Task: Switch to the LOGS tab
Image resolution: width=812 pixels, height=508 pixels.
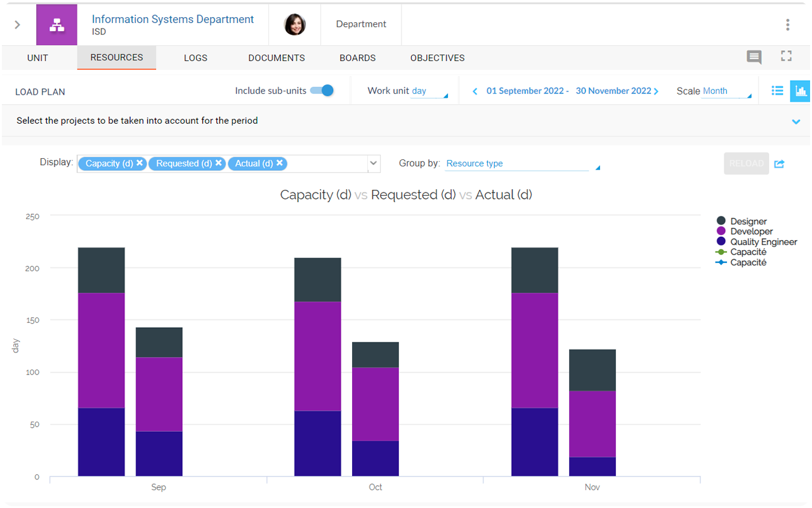Action: coord(195,58)
